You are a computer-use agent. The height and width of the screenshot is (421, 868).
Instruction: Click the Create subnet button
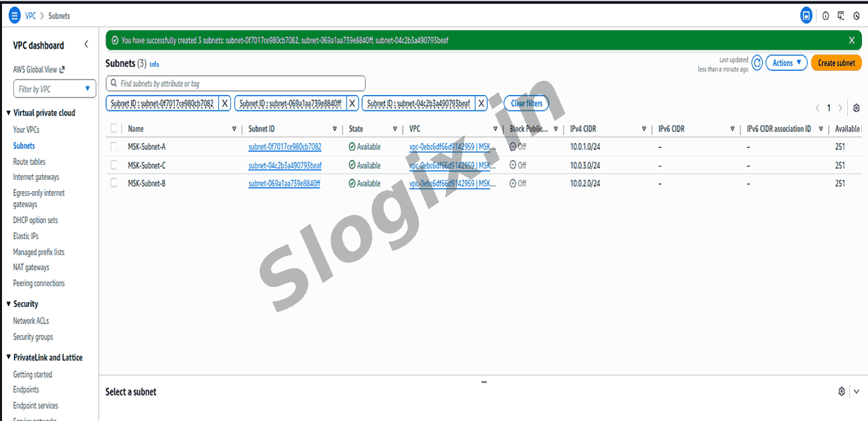836,63
